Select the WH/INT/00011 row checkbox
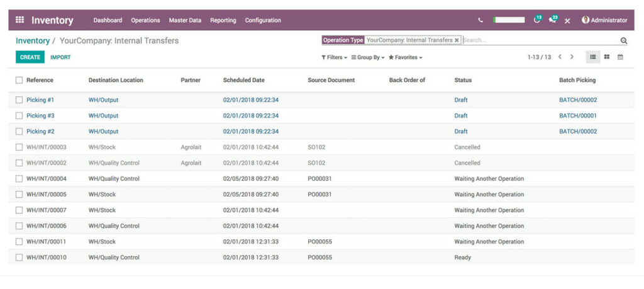This screenshot has height=289, width=644. [x=19, y=242]
